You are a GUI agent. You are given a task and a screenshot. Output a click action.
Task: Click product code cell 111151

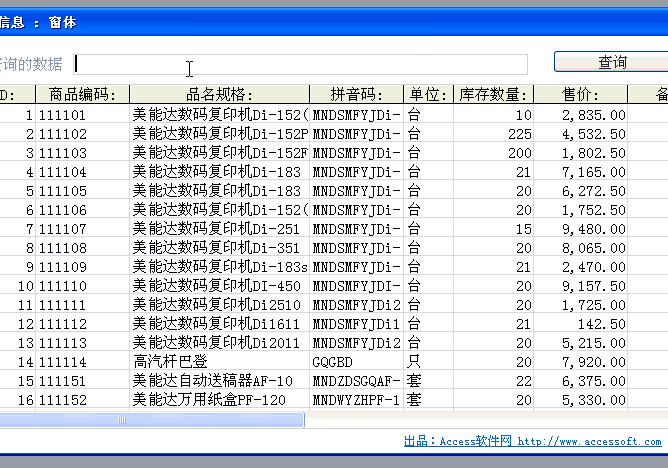tap(83, 381)
